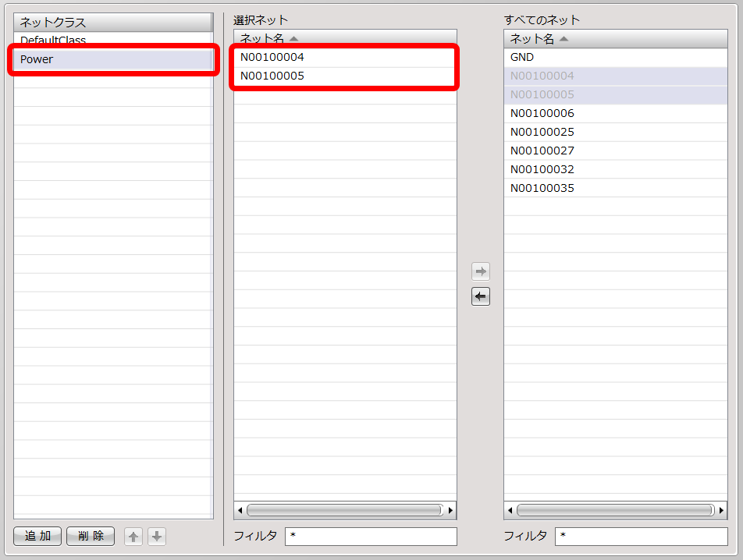
Task: Select the Power net class
Action: [112, 59]
